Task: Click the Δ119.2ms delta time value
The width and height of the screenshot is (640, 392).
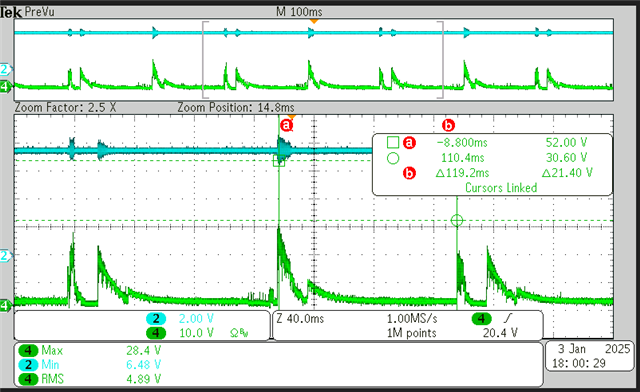Action: (x=462, y=173)
